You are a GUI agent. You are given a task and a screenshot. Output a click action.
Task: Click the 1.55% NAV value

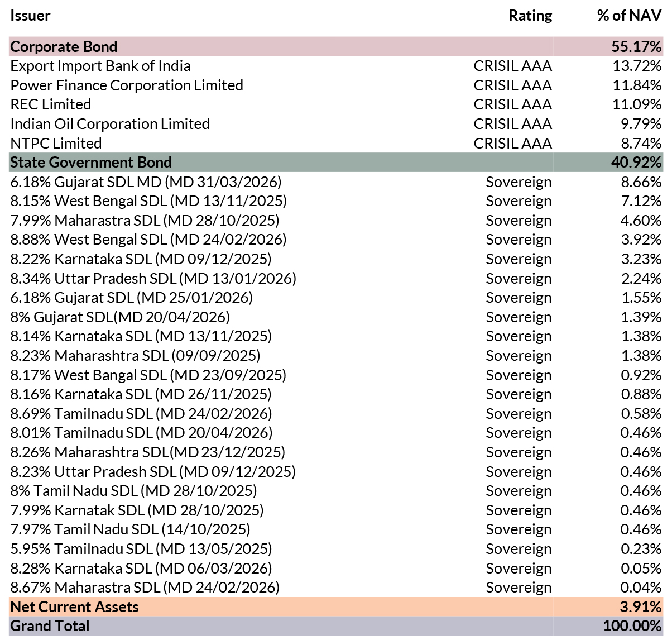pyautogui.click(x=641, y=298)
